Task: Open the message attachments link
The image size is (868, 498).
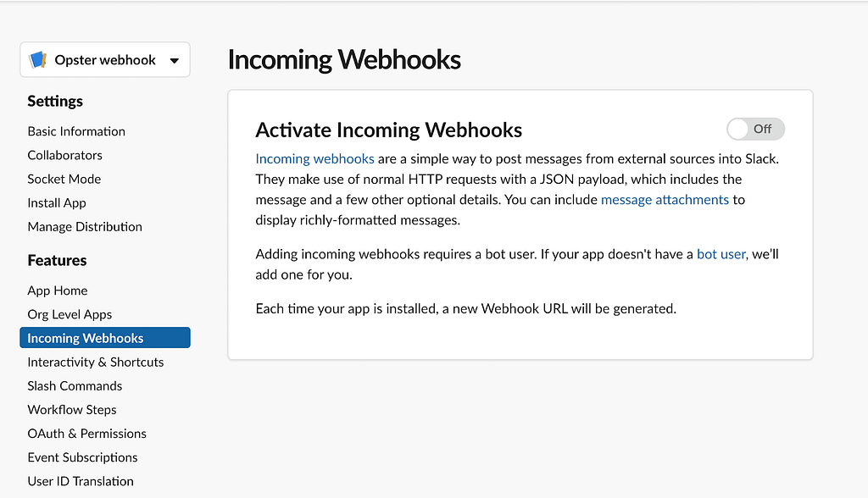Action: coord(665,200)
